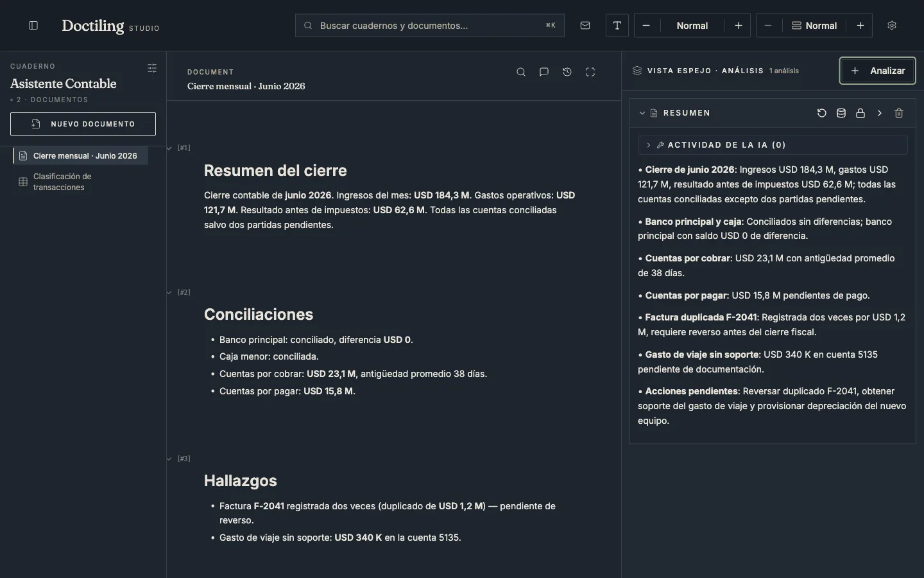Click the Conciliaciones heading

tap(259, 315)
